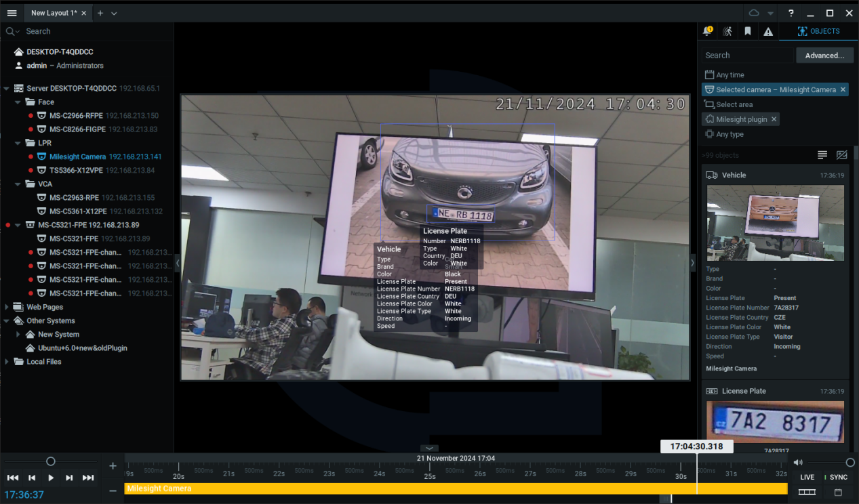
Task: Open the main hamburger menu
Action: (x=12, y=13)
